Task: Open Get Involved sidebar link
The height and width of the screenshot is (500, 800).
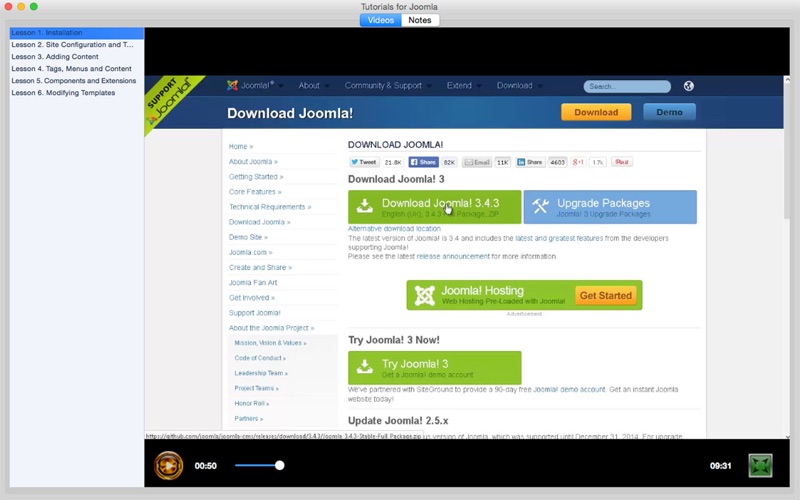Action: 252,297
